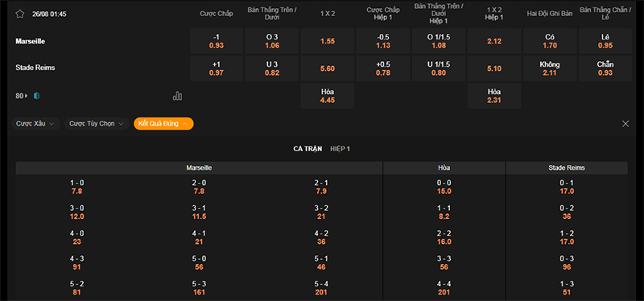Viewport: 644px width, 301px height.
Task: Choose Chẵn even goals at 0.93
Action: [605, 68]
